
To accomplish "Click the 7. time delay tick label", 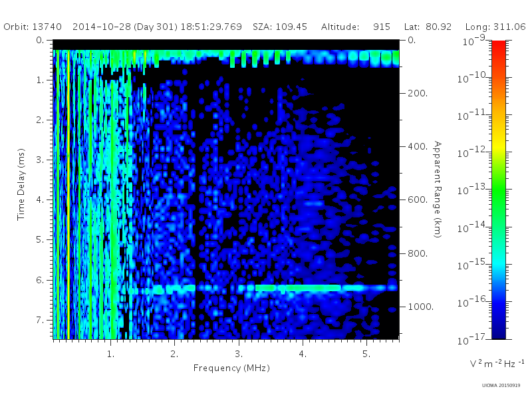I will click(x=40, y=320).
